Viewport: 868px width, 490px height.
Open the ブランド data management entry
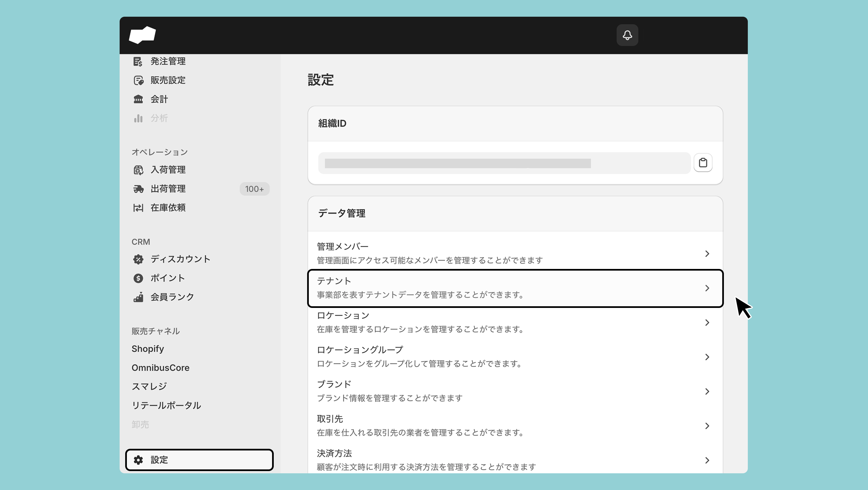coord(515,391)
